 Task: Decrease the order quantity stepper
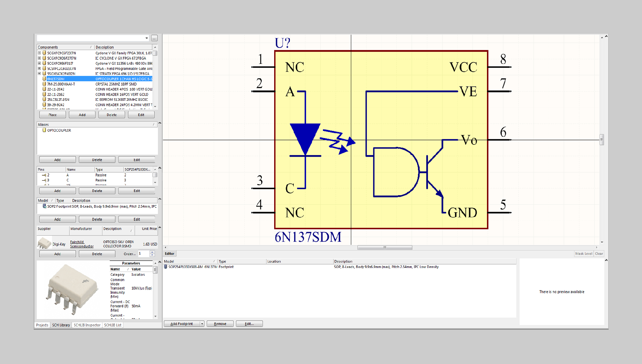point(152,256)
